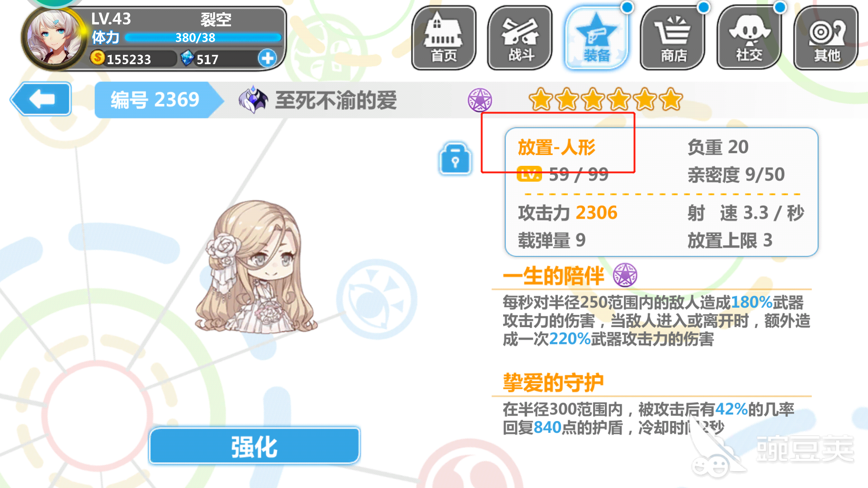Tap the blue diamond currency icon
This screenshot has height=488, width=868.
click(x=187, y=58)
